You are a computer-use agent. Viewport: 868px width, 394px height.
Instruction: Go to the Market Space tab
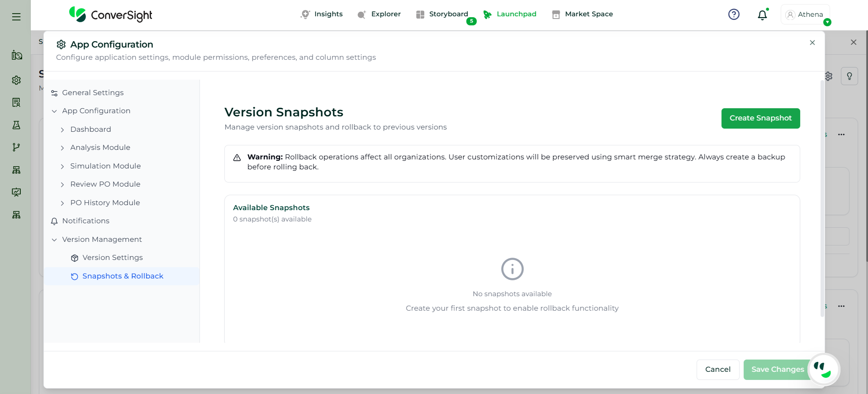583,14
